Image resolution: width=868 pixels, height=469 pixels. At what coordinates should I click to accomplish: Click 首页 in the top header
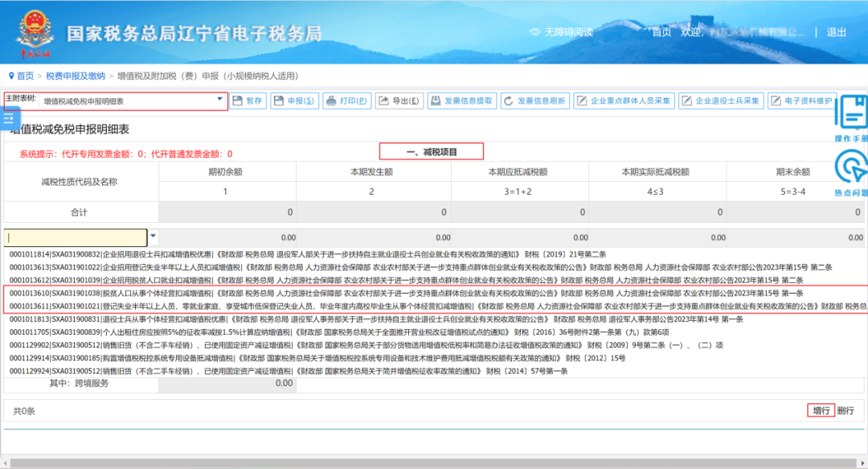(x=661, y=32)
